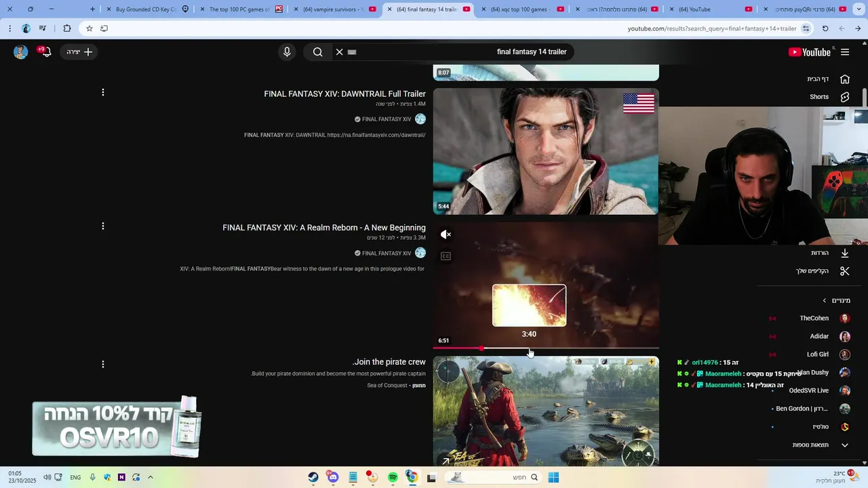This screenshot has width=868, height=488.
Task: Open Steam from the taskbar
Action: tap(313, 477)
